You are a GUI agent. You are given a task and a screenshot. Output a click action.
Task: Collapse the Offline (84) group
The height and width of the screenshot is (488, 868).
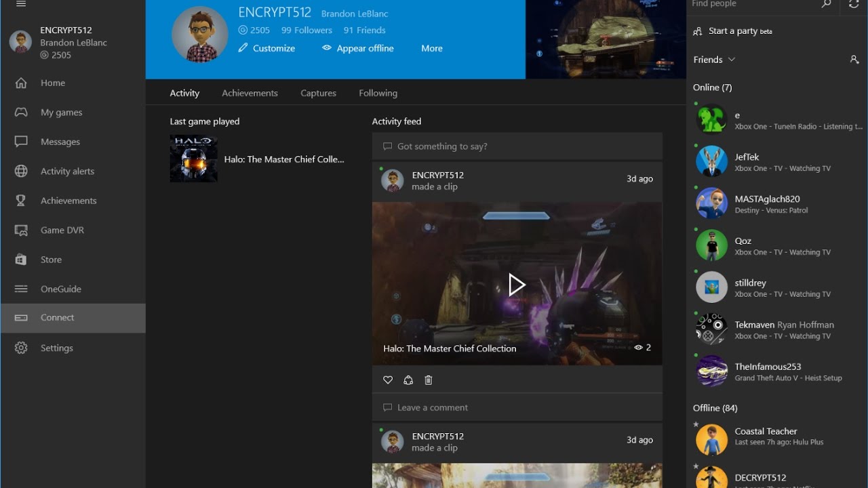[715, 408]
